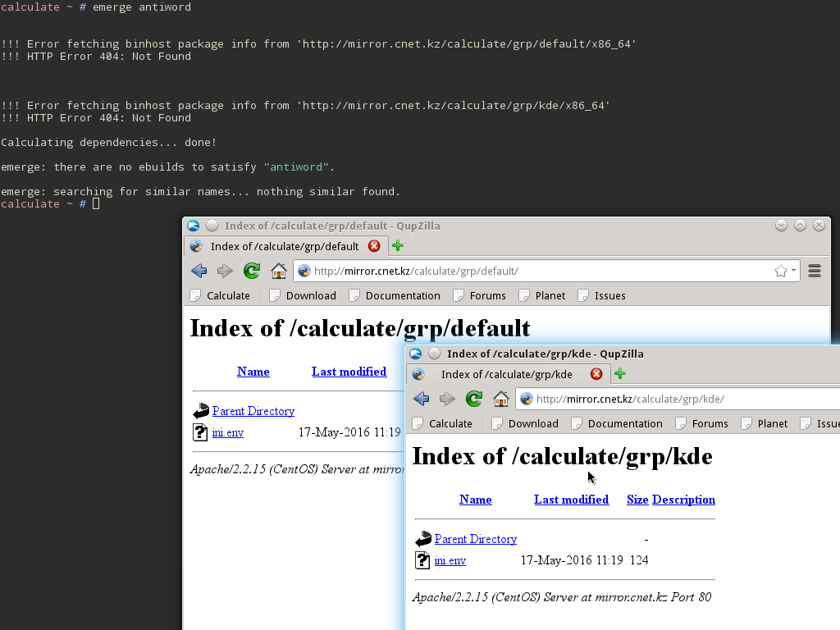This screenshot has width=840, height=630.
Task: Add a new tab in the kde QupZilla window
Action: 620,374
